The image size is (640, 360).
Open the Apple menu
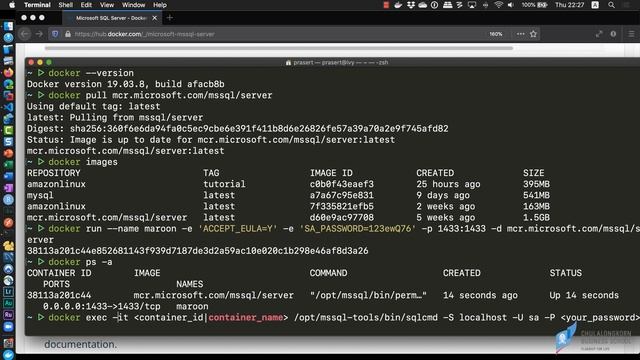(12, 5)
